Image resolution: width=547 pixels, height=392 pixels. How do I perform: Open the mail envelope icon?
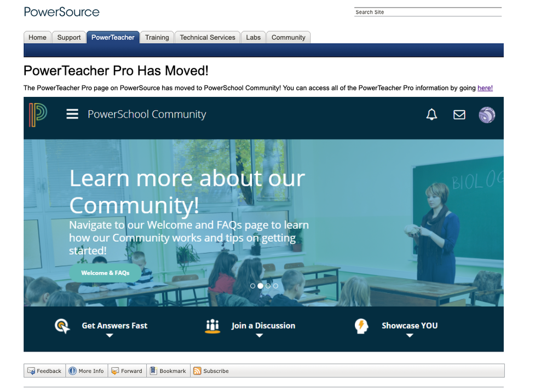[459, 114]
